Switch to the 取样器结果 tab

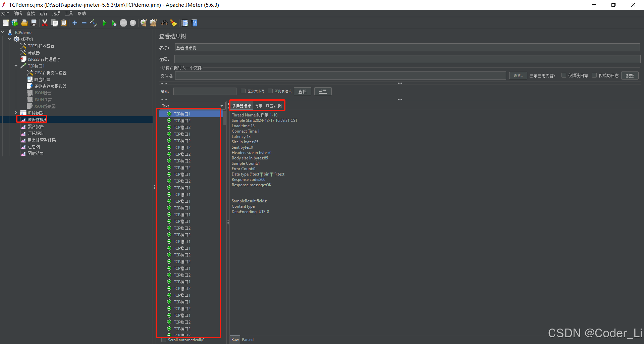point(241,106)
